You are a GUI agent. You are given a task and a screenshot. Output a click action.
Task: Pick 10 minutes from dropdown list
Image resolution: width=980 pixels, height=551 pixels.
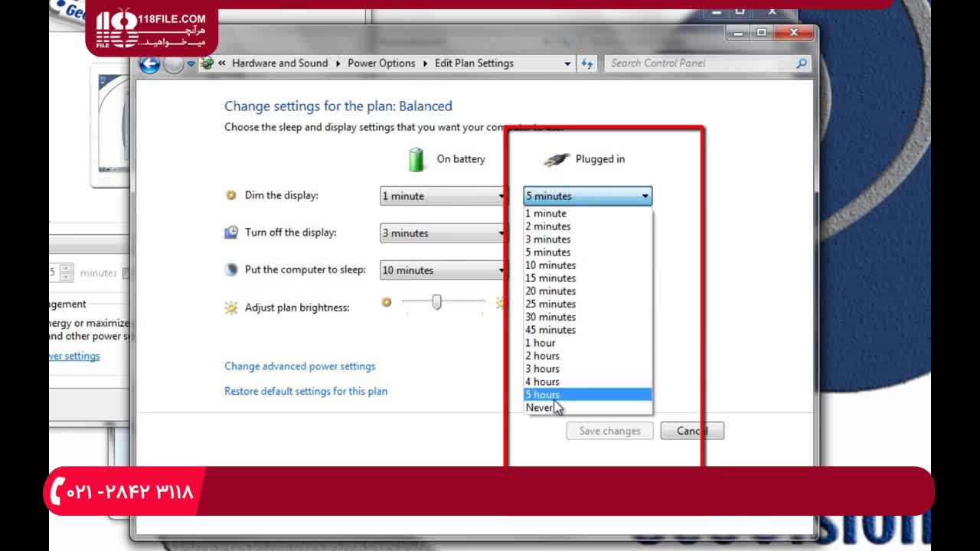550,266
